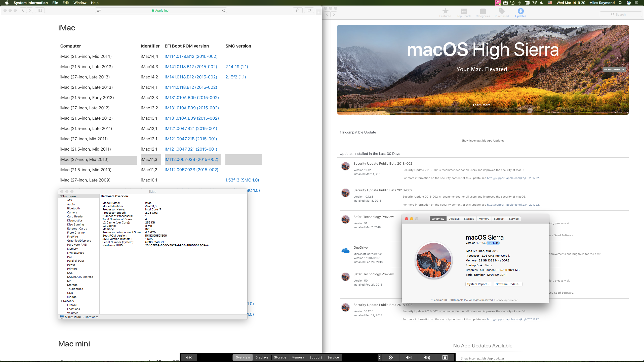Viewport: 644px width, 362px height.
Task: Switch to Memory tab in About This Mac
Action: [x=484, y=219]
